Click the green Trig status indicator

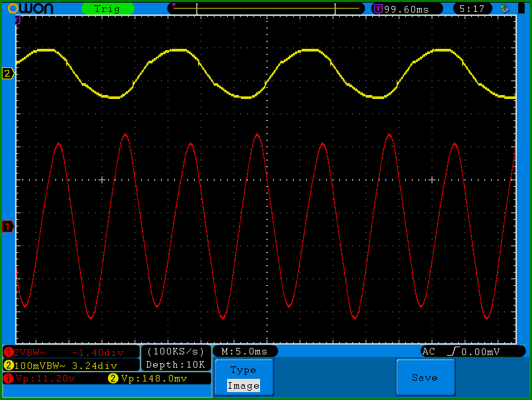click(x=108, y=9)
